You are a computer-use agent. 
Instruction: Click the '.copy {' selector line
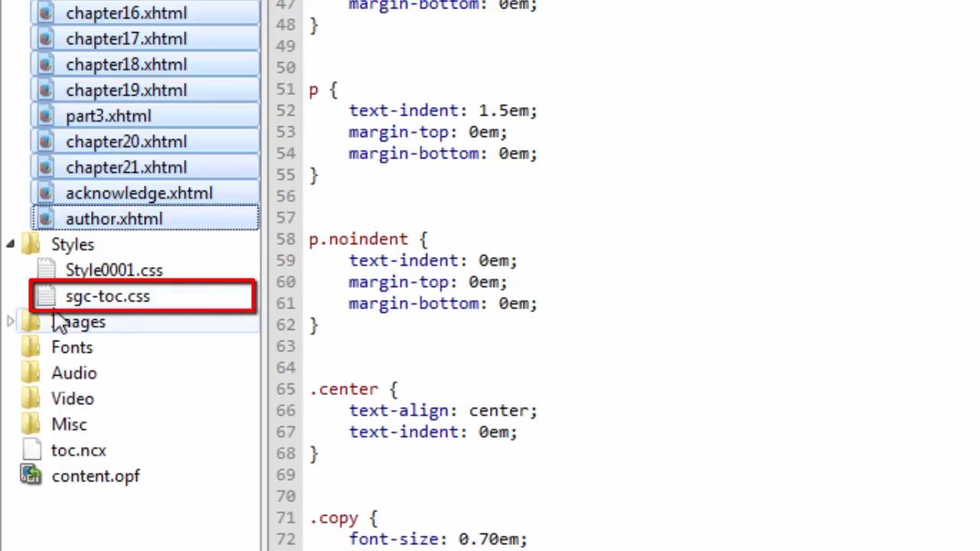343,518
